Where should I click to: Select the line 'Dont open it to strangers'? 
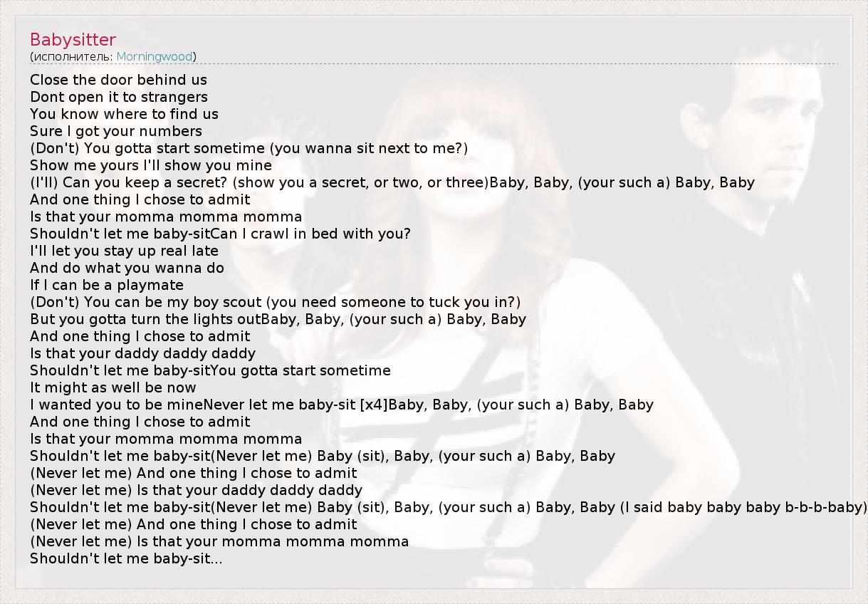[x=119, y=97]
